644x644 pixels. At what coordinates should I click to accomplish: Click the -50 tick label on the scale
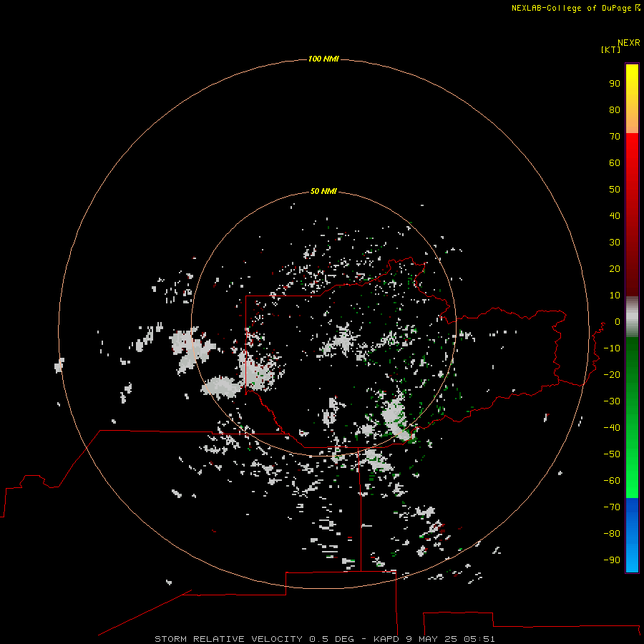coord(612,454)
